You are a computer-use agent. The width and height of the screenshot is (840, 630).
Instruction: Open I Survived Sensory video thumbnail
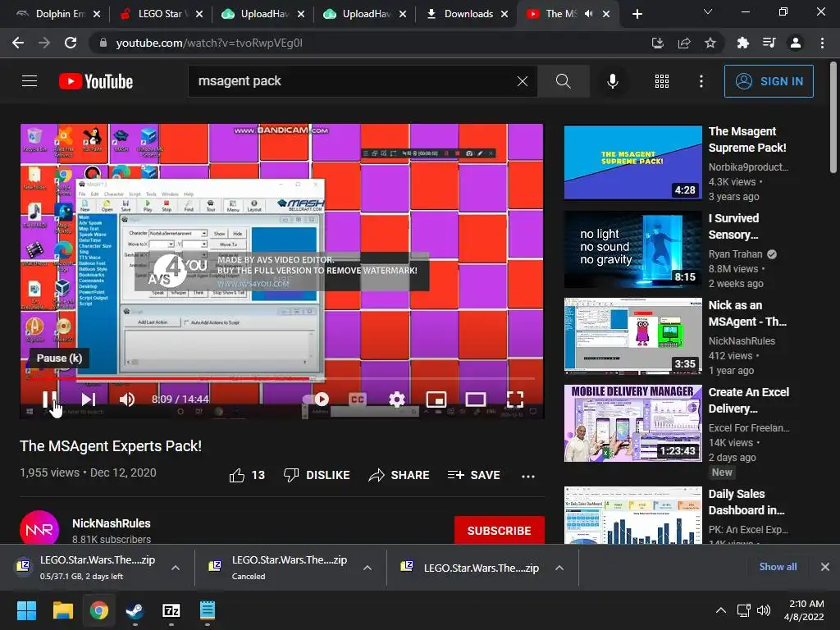pyautogui.click(x=633, y=249)
